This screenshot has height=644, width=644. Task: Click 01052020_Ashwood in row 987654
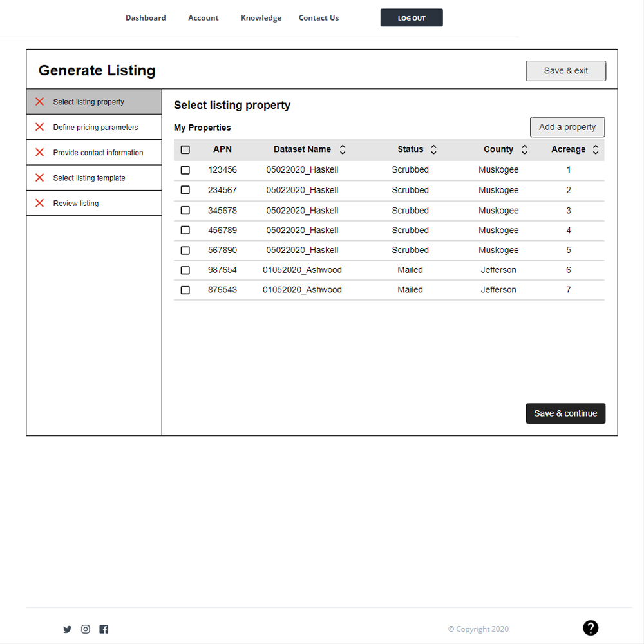point(302,270)
